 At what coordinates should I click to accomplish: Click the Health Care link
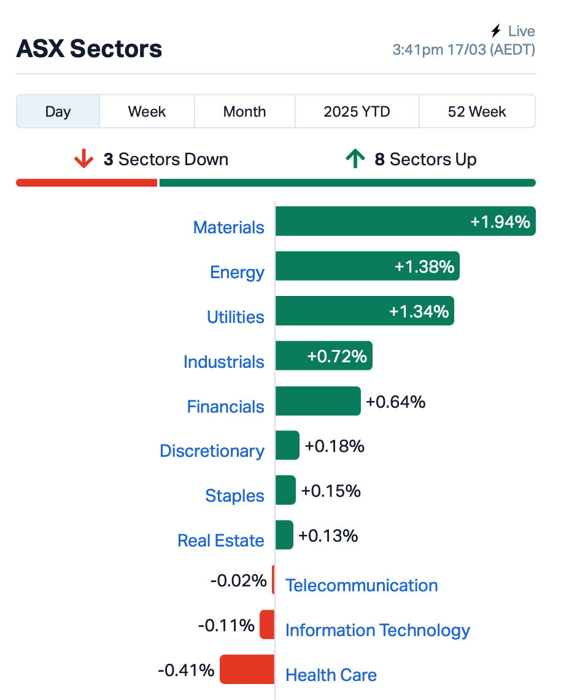pyautogui.click(x=331, y=675)
